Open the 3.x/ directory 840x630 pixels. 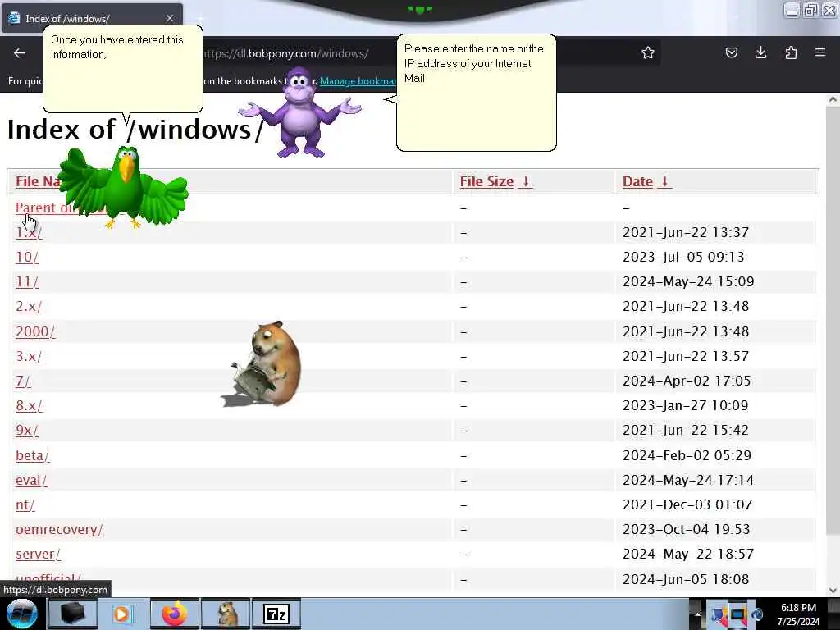(29, 356)
